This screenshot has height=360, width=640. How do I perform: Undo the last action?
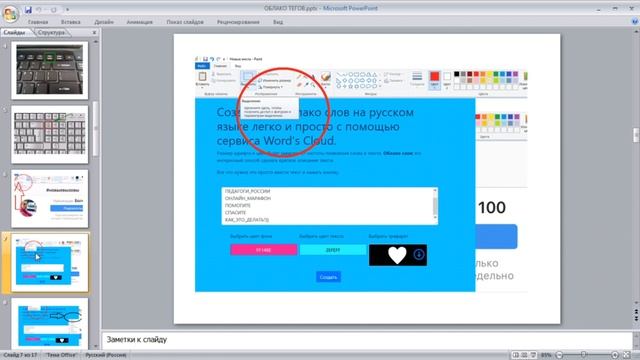39,9
